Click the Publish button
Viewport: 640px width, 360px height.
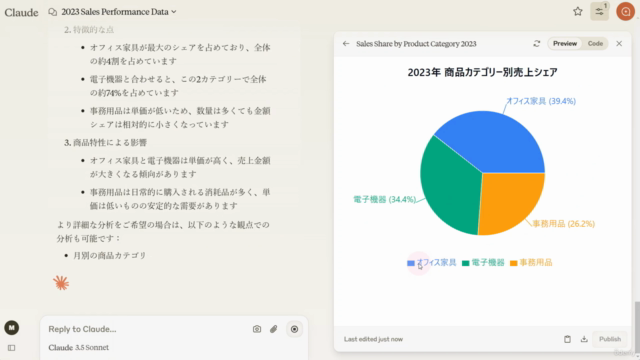610,339
